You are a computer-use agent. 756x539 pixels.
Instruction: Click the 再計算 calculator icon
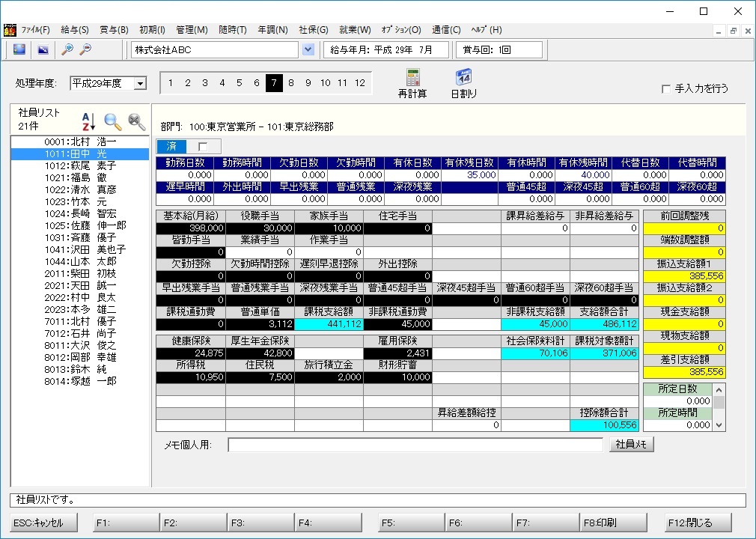(x=413, y=78)
